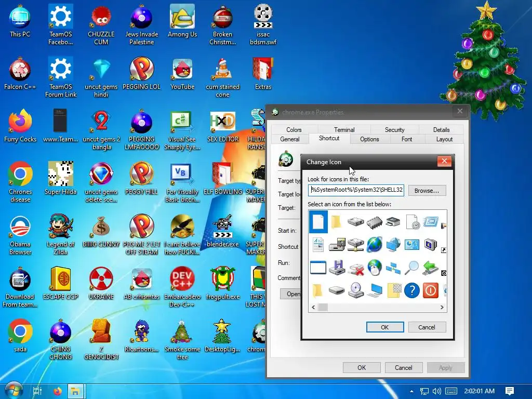Open Firefox from the taskbar
The height and width of the screenshot is (399, 532).
point(58,391)
